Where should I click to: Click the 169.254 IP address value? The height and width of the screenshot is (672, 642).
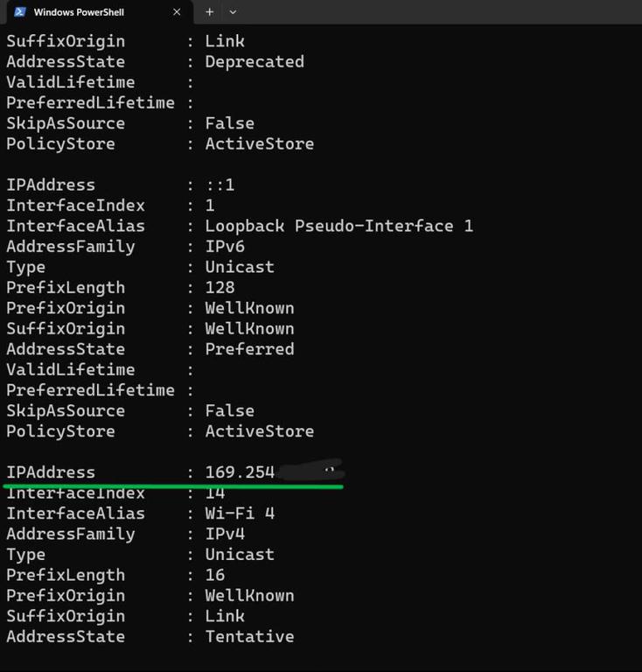click(x=241, y=472)
